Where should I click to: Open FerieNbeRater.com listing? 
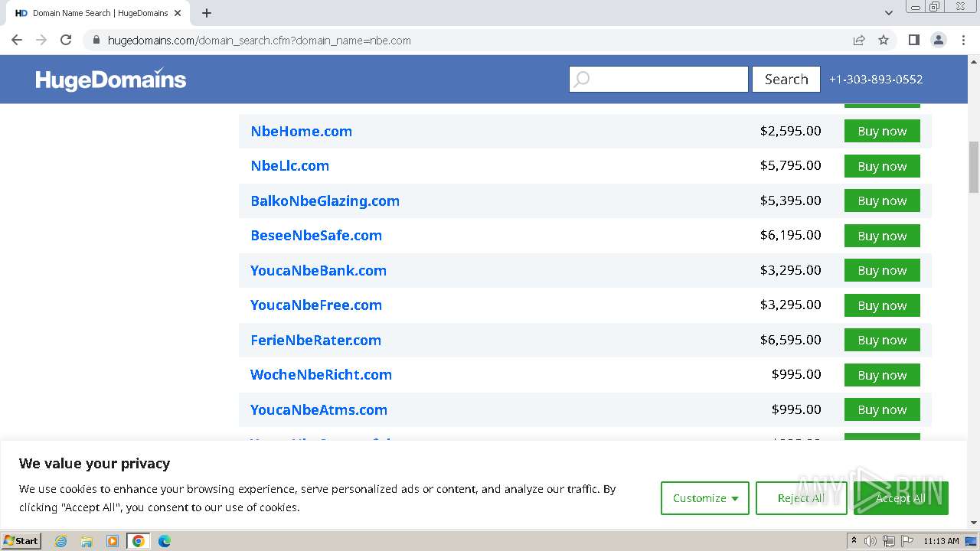pos(315,340)
